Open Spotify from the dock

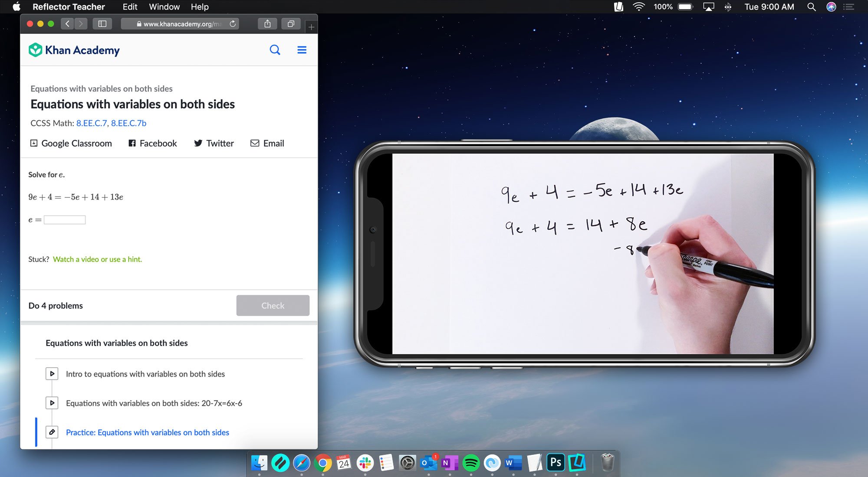471,463
